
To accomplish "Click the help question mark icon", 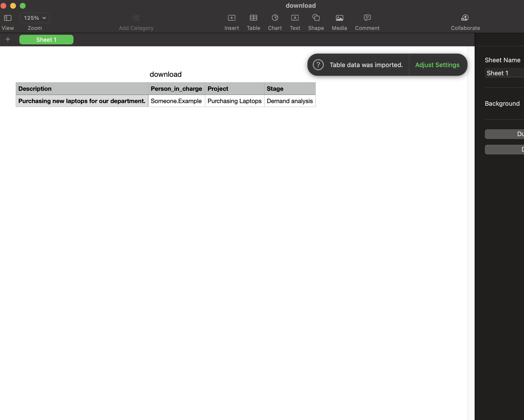I will pos(318,65).
